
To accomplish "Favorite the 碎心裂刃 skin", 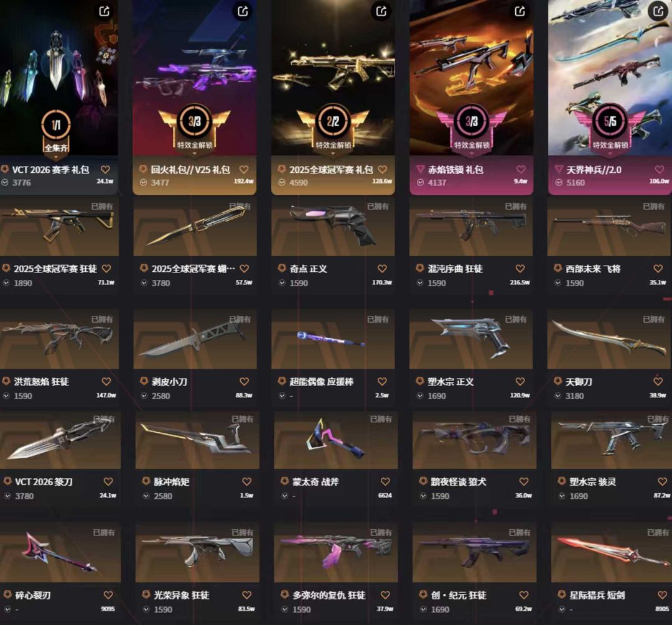I will coord(108,595).
